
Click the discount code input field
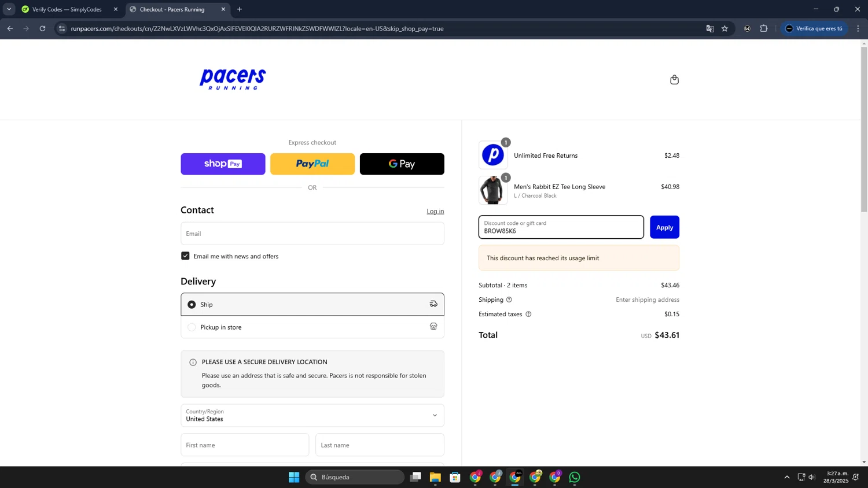[561, 227]
